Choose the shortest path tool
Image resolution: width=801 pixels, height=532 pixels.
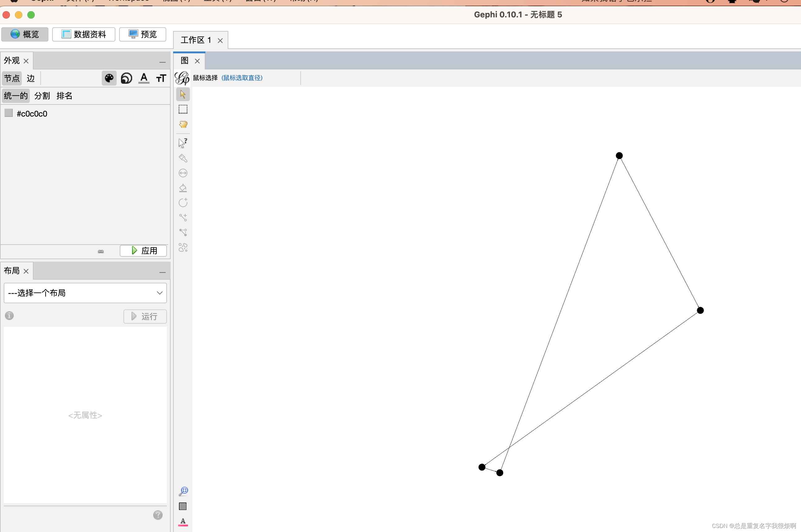[x=183, y=232]
